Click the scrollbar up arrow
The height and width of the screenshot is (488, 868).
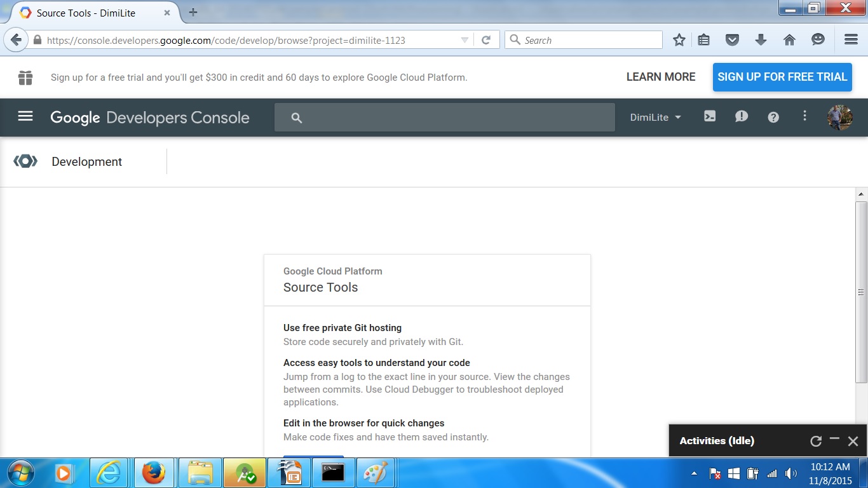click(x=862, y=193)
